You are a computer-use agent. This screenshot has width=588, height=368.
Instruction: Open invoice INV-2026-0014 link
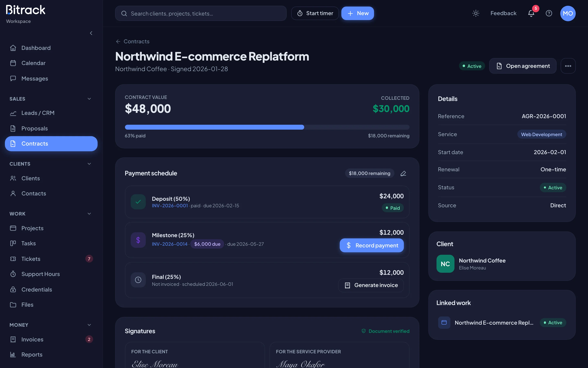(170, 244)
